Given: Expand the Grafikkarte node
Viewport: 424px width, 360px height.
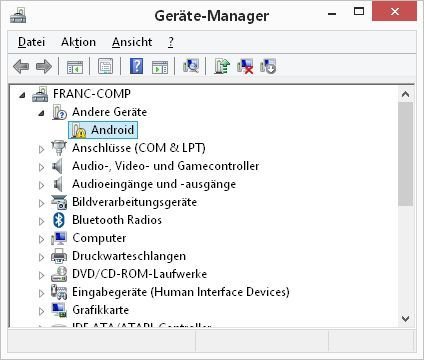Looking at the screenshot, I should (41, 311).
